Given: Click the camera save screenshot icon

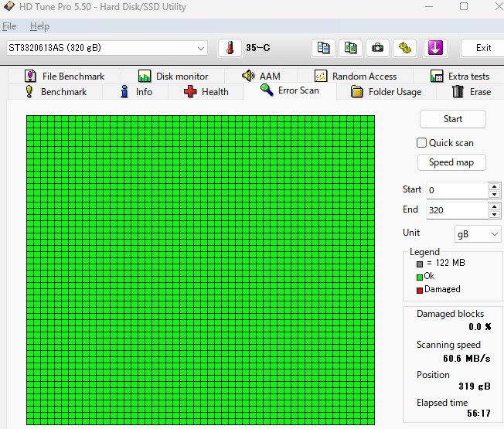Looking at the screenshot, I should click(377, 48).
